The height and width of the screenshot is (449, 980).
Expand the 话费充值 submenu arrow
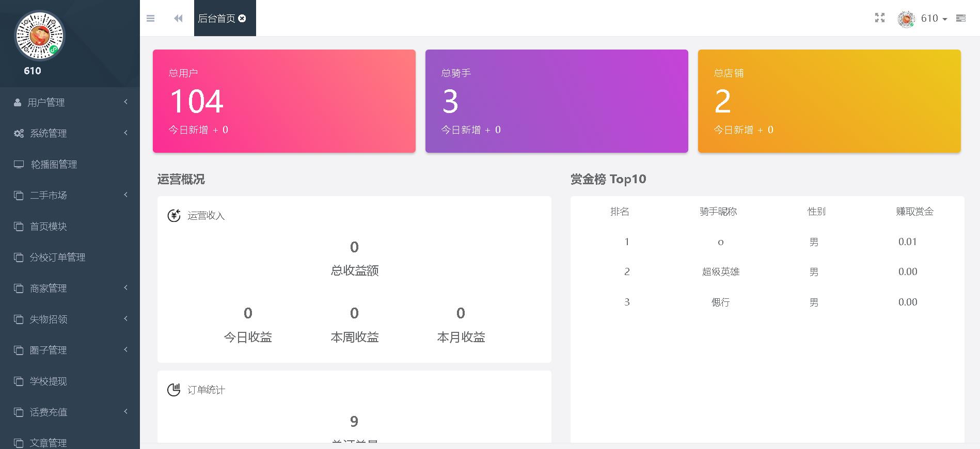click(x=125, y=412)
